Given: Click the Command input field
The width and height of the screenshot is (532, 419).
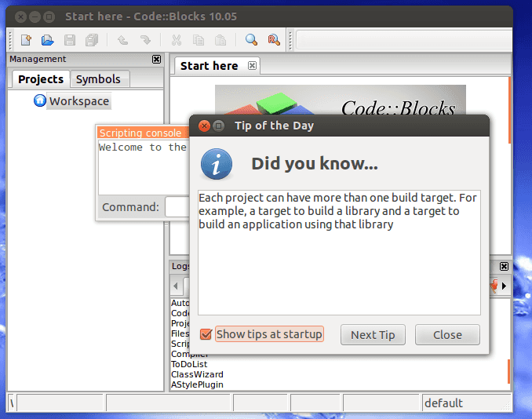Looking at the screenshot, I should (x=177, y=207).
